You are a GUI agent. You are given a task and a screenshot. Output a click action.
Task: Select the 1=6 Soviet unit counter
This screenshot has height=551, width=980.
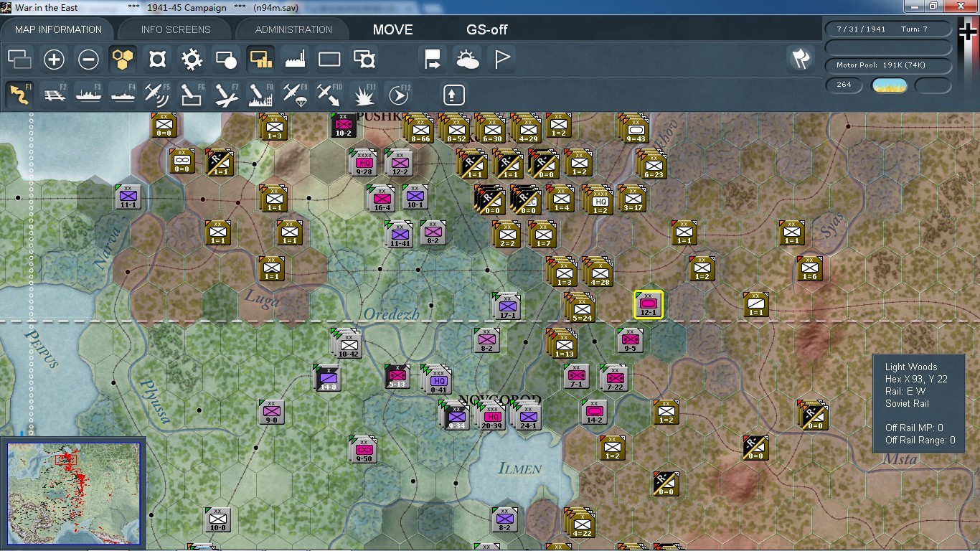tap(809, 268)
